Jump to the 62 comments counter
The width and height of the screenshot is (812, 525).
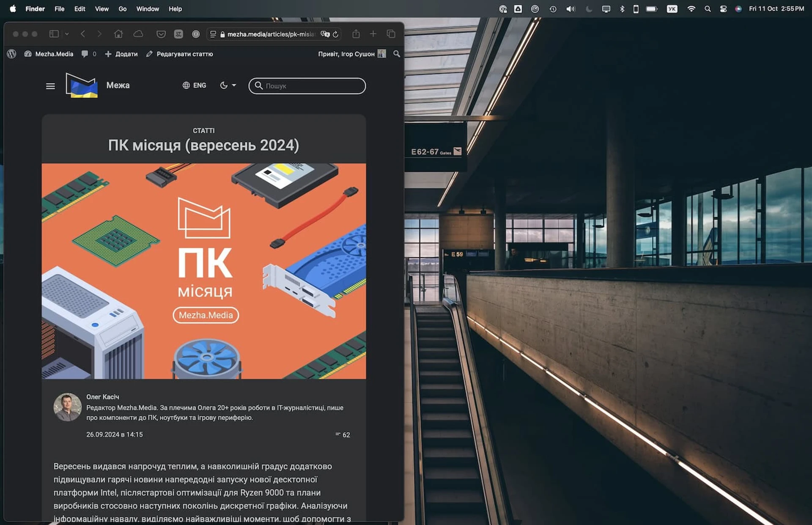[343, 435]
